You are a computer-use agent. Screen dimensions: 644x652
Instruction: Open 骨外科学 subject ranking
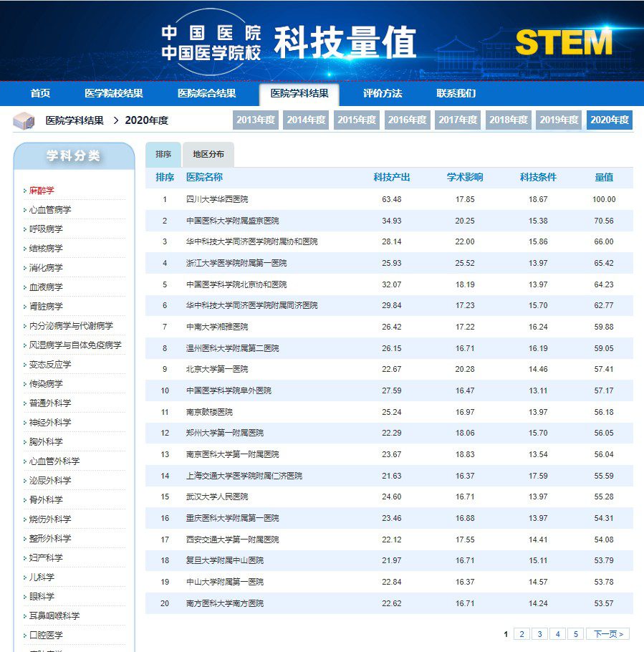click(46, 500)
